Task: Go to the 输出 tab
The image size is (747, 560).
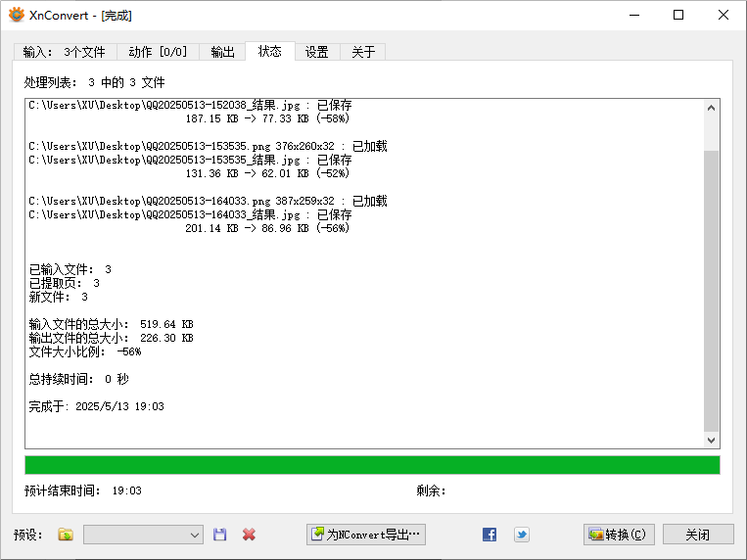Action: [x=222, y=52]
